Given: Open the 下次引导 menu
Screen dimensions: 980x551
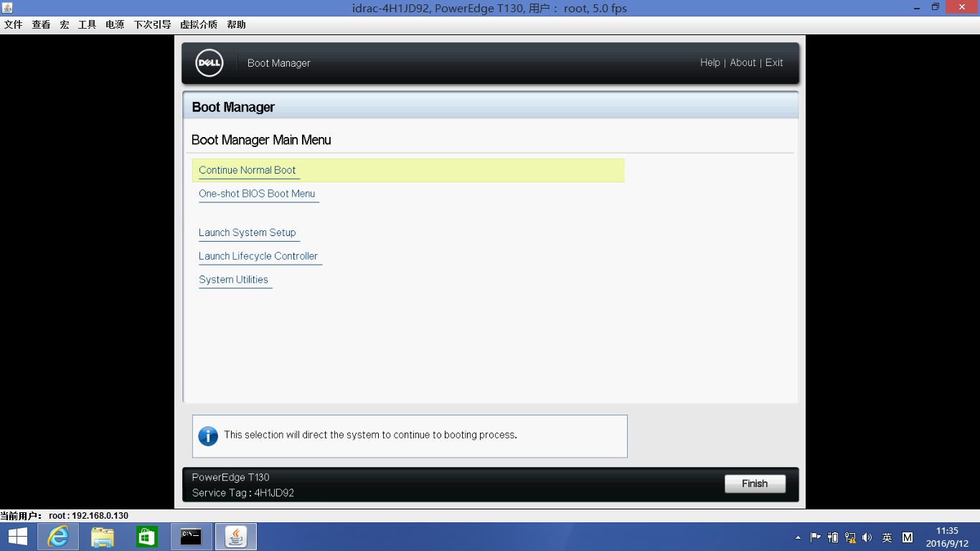Looking at the screenshot, I should pos(152,24).
